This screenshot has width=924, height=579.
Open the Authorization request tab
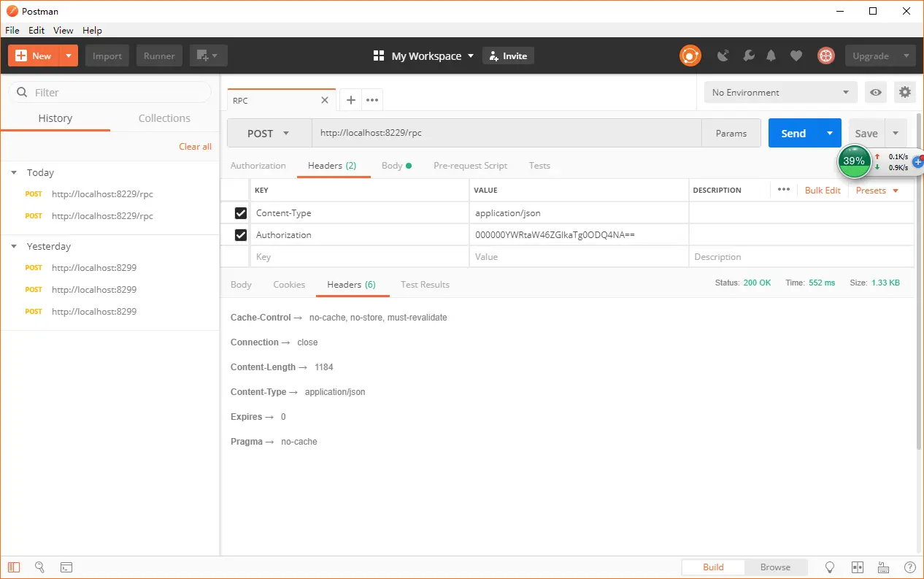(x=258, y=166)
